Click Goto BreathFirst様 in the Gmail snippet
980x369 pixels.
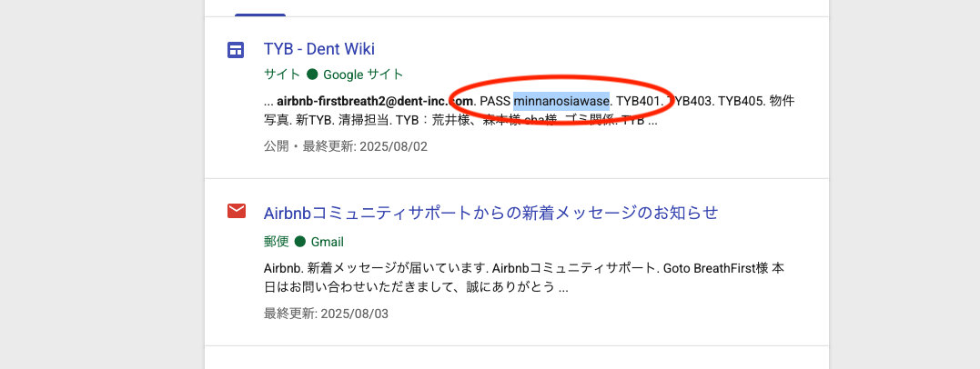coord(714,270)
